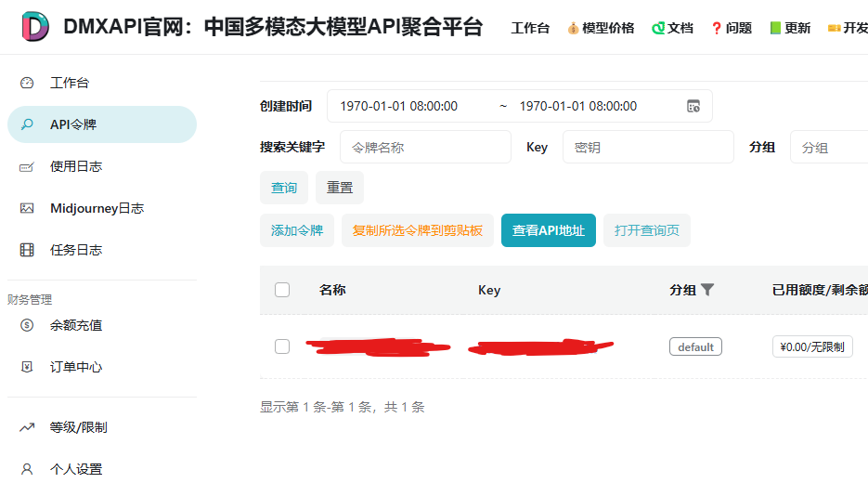Viewport: 868px width, 483px height.
Task: Click the 等级/限制 trend icon
Action: (x=27, y=427)
